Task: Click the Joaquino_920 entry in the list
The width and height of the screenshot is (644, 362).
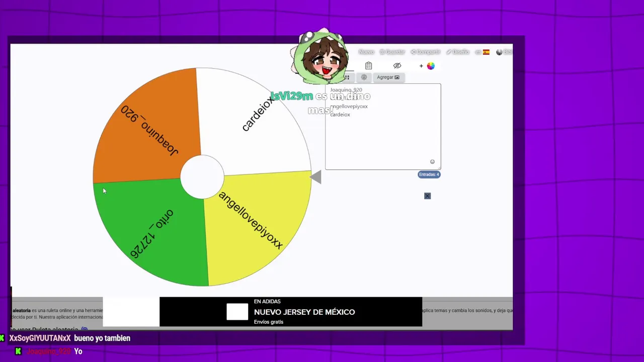Action: coord(346,90)
